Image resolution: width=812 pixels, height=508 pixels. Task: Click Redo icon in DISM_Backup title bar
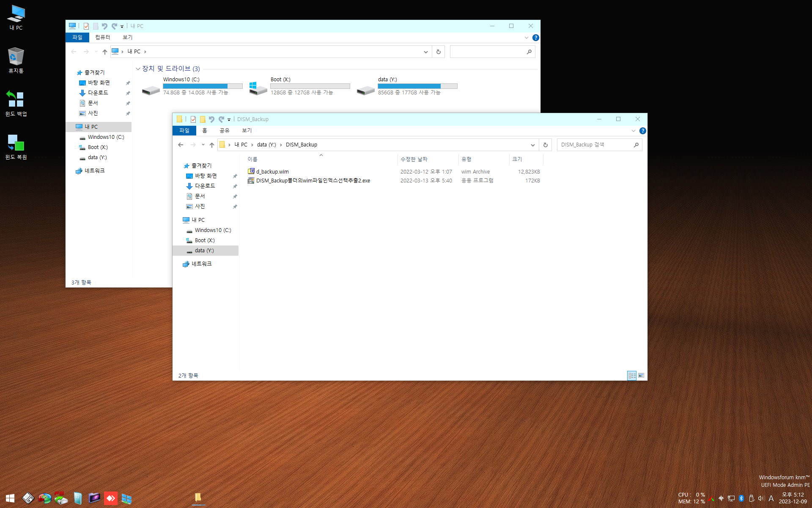[221, 119]
